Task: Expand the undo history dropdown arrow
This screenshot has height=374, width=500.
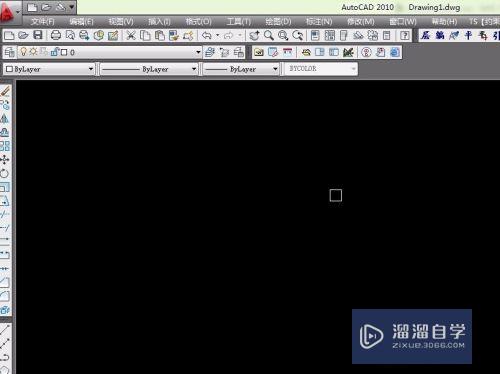Action: 218,35
